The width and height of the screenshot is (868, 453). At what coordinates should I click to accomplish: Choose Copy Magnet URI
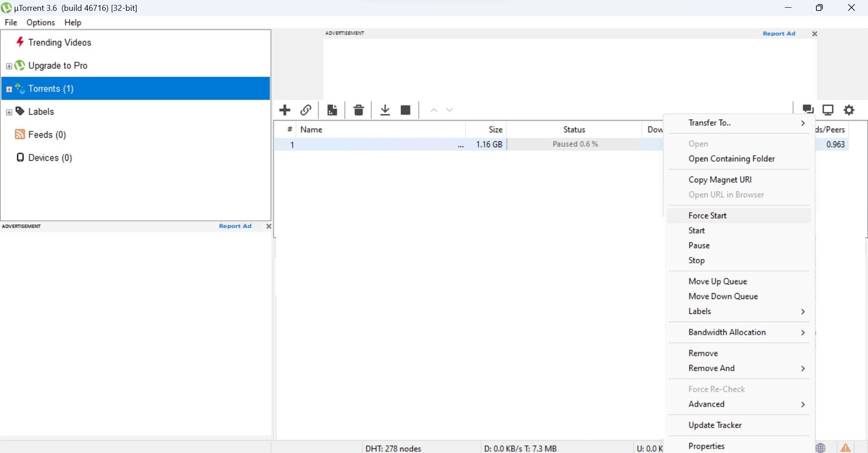pyautogui.click(x=739, y=179)
